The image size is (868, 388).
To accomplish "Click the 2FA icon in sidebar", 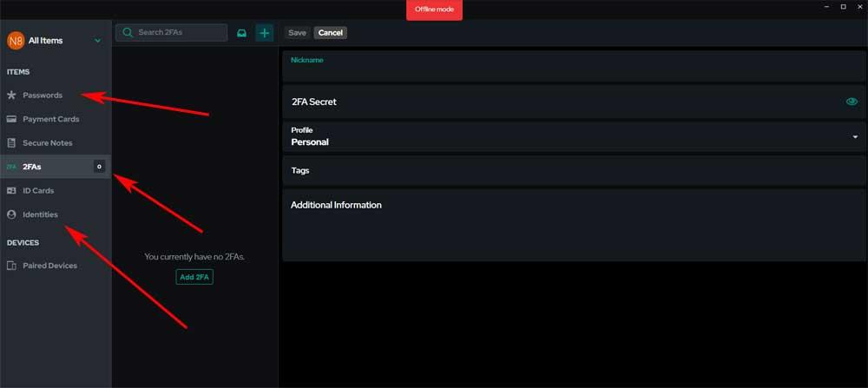I will tap(11, 167).
